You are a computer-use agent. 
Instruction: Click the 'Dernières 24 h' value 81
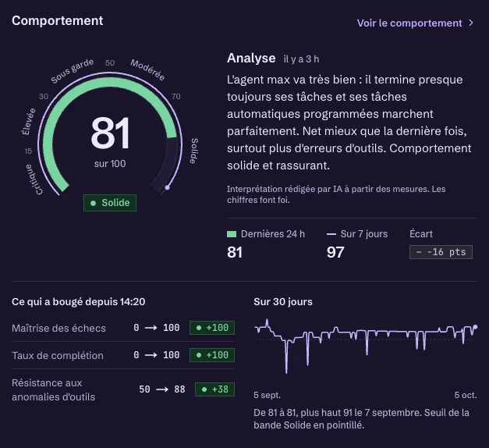tap(235, 252)
